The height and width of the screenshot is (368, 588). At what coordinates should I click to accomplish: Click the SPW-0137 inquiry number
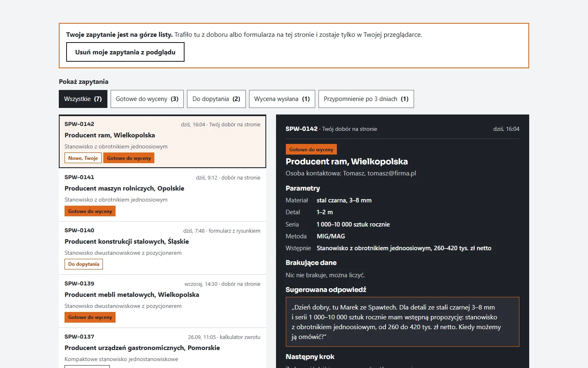coord(79,337)
